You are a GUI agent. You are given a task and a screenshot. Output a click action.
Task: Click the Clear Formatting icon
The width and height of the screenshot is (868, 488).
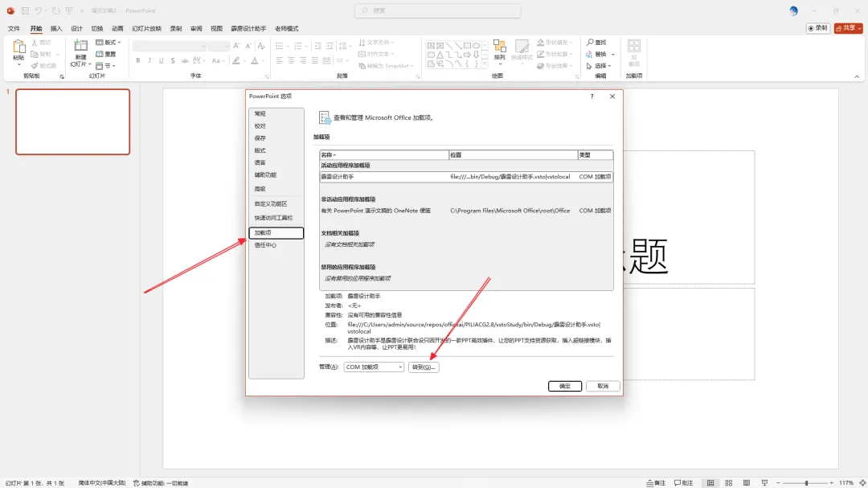click(x=261, y=45)
